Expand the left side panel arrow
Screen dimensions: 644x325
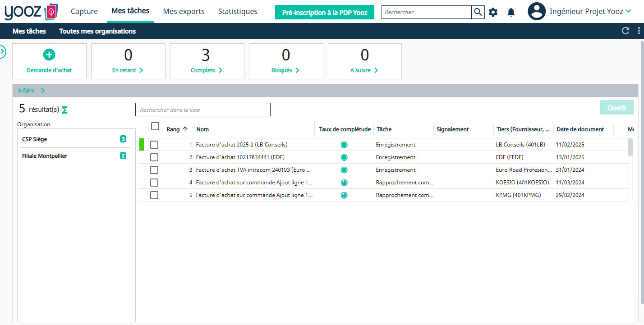tap(2, 52)
